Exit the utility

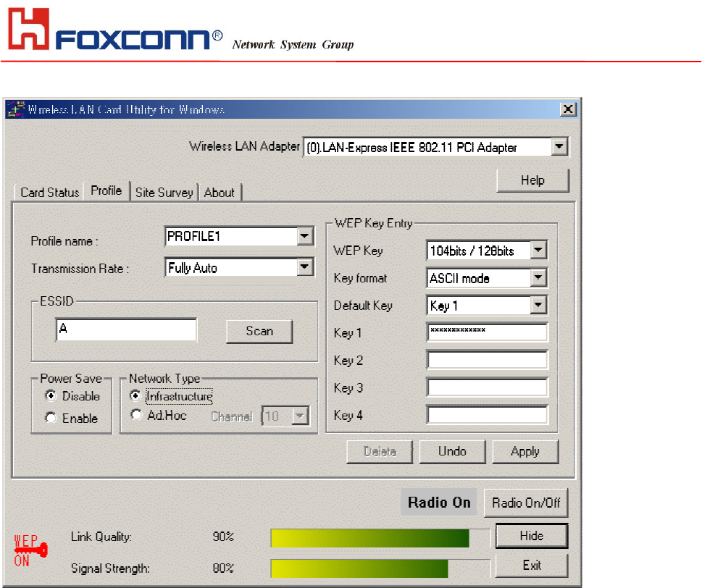point(532,566)
